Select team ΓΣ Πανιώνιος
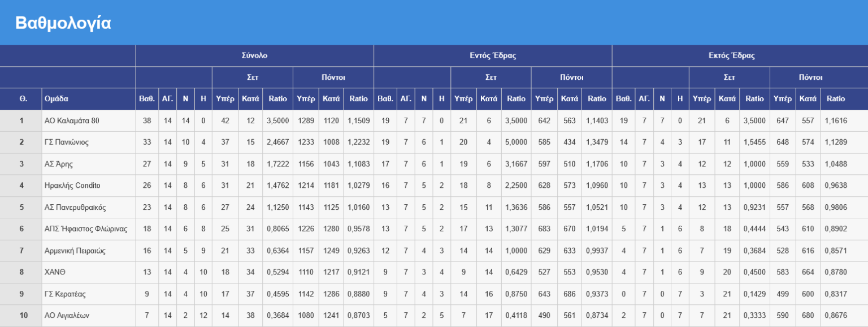868x327 pixels. click(x=67, y=142)
